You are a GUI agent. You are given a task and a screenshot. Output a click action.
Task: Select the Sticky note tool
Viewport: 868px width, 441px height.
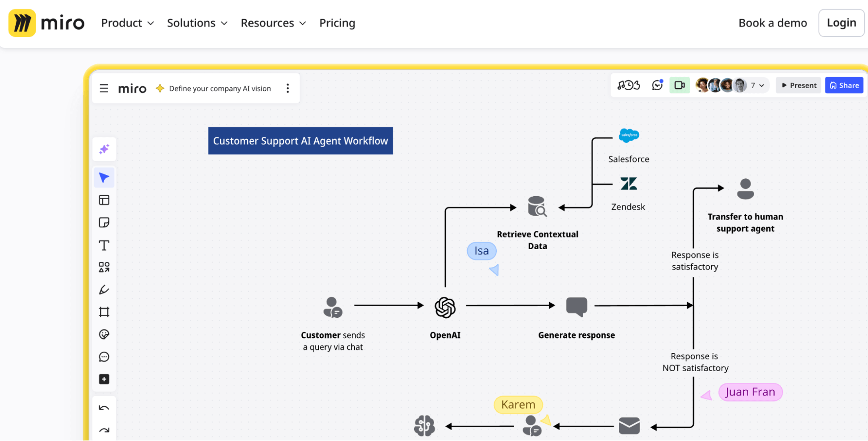click(x=104, y=223)
